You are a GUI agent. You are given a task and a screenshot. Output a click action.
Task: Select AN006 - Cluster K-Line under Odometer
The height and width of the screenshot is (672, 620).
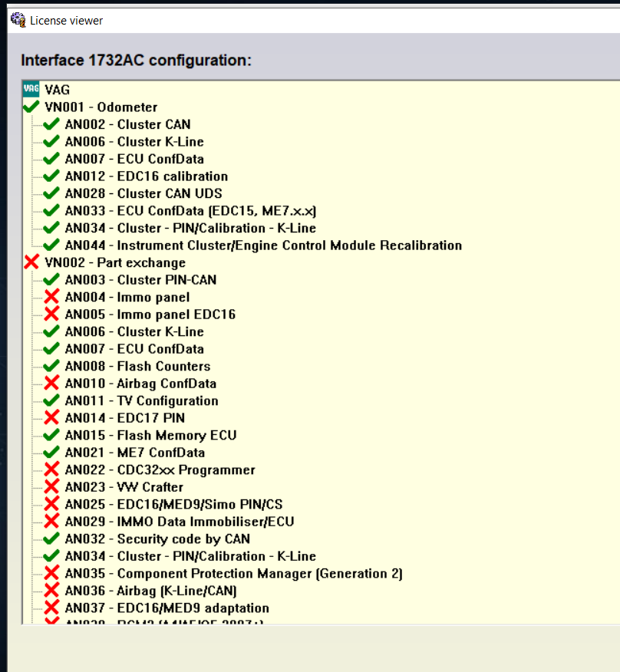134,141
